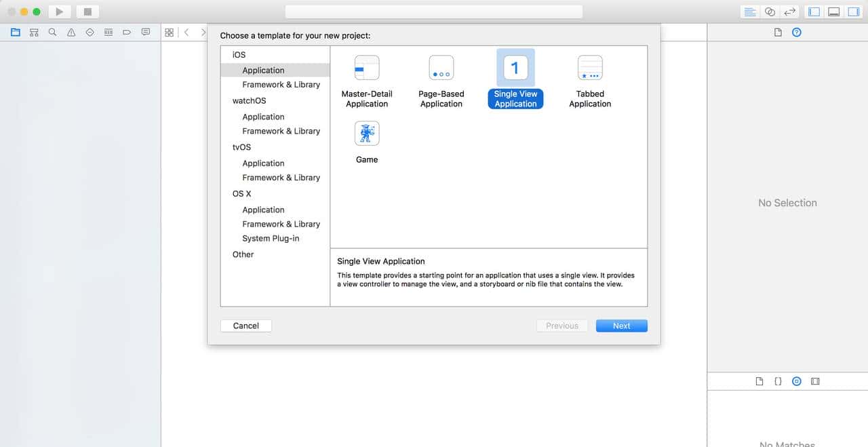Show the Issue navigator warning icon
The width and height of the screenshot is (868, 447).
[71, 32]
